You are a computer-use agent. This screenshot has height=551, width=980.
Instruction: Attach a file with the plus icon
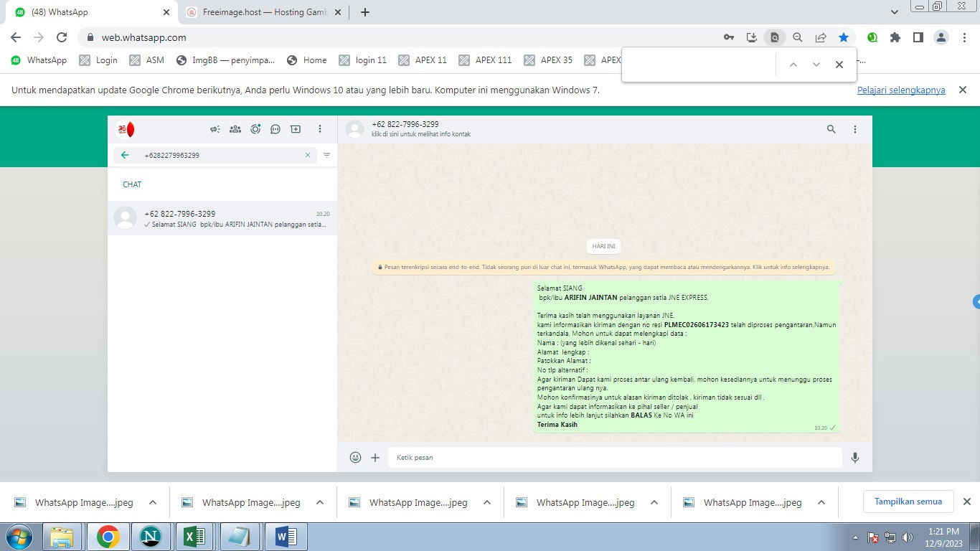(x=375, y=457)
